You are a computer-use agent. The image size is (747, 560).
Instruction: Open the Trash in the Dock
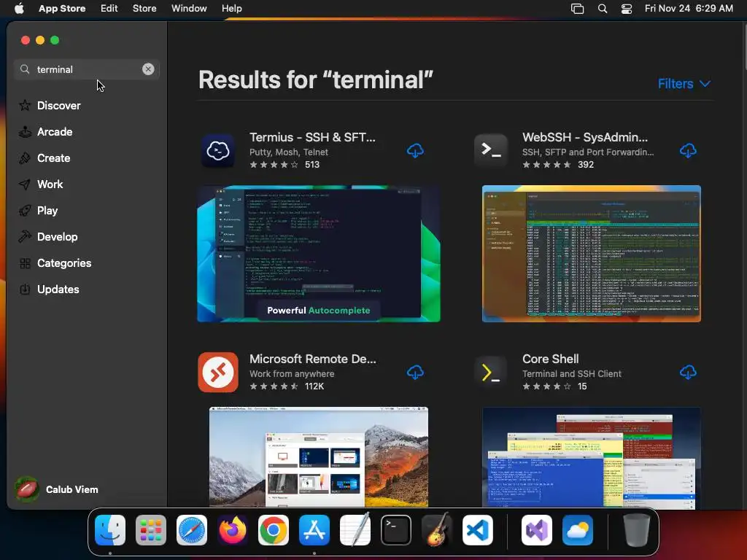pos(637,530)
